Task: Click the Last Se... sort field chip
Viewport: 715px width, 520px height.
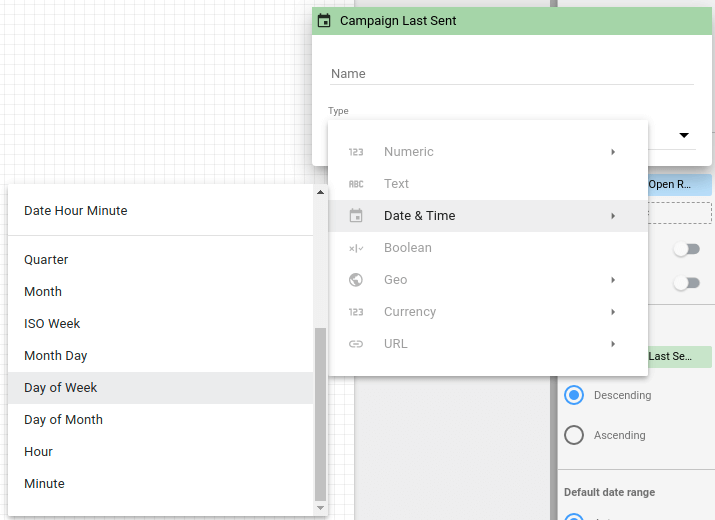Action: click(679, 357)
